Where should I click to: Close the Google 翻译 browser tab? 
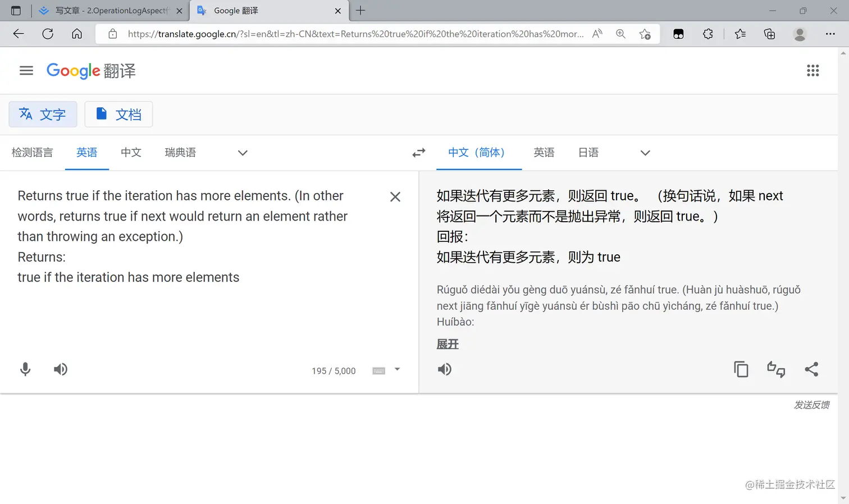click(338, 11)
